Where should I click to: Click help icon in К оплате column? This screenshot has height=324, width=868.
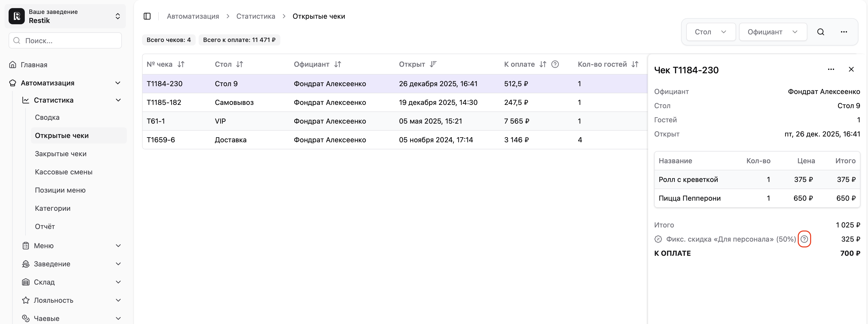pyautogui.click(x=555, y=64)
